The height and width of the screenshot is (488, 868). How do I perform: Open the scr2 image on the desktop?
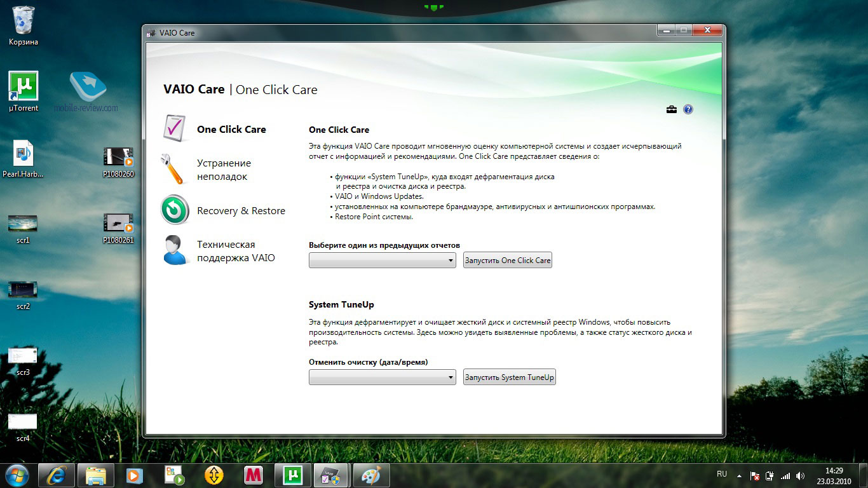pyautogui.click(x=23, y=295)
